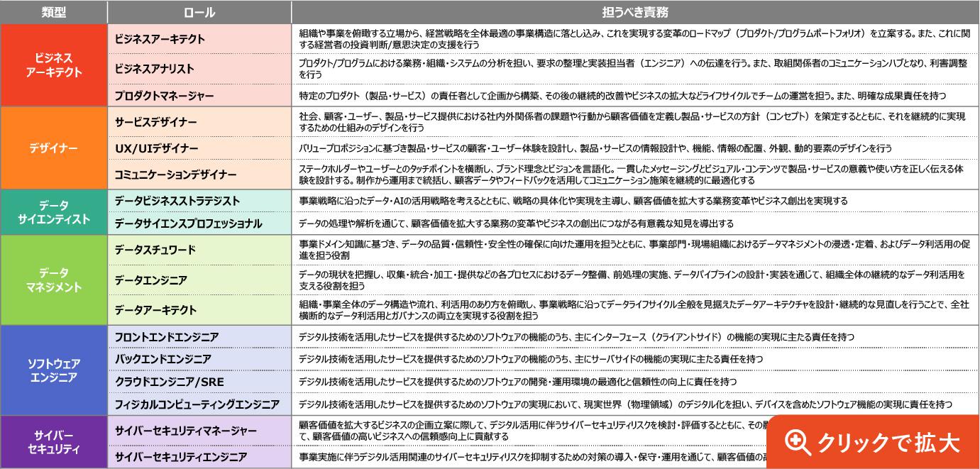Click the データサイエンスプロフェッショナル responsibility description
The height and width of the screenshot is (469, 980).
click(635, 224)
